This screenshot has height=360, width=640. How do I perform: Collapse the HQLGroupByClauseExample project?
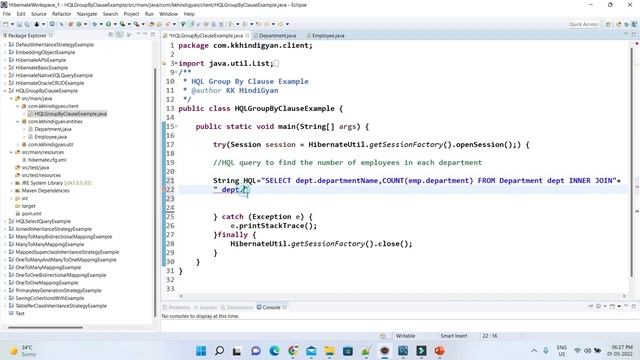pyautogui.click(x=5, y=91)
